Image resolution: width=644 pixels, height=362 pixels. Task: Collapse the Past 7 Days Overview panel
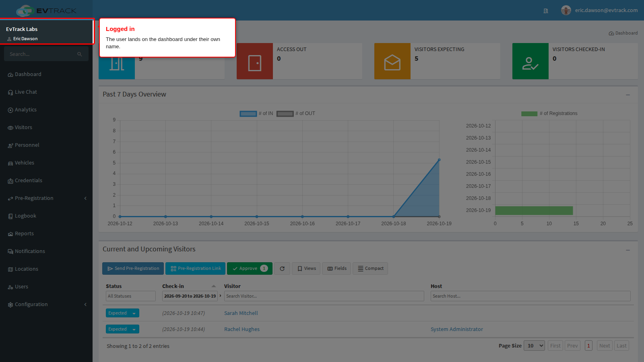coord(628,95)
